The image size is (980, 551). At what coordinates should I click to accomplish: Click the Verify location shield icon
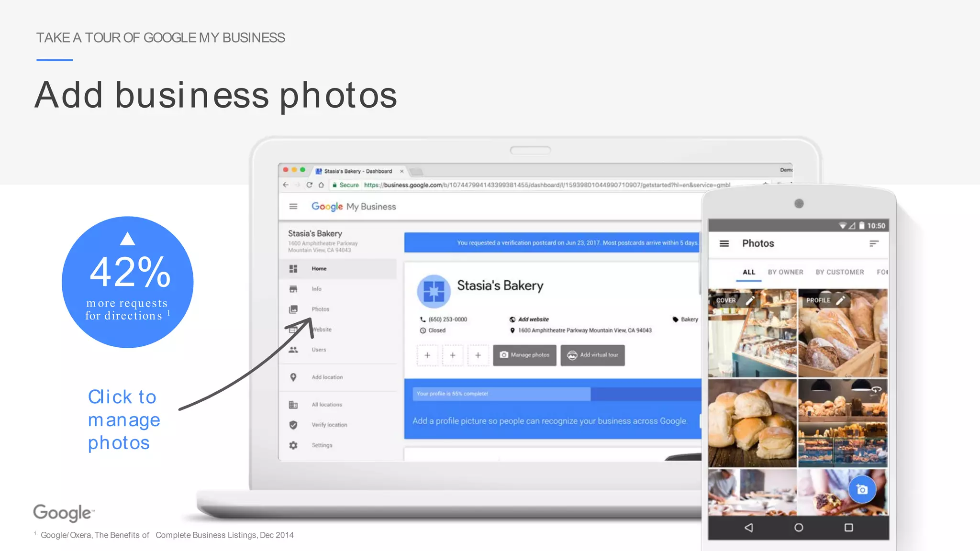coord(293,425)
